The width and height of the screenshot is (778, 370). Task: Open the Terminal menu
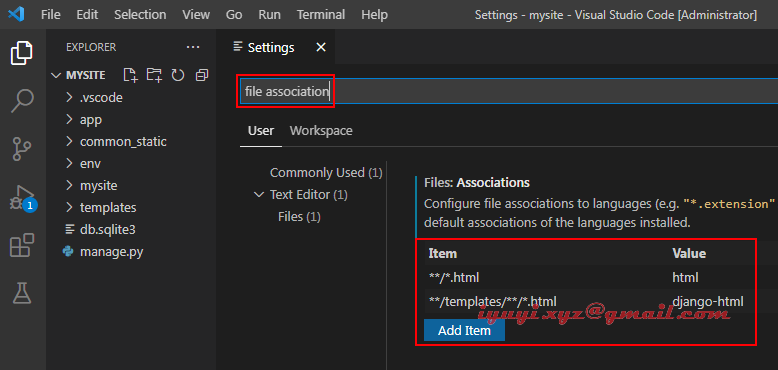[321, 15]
